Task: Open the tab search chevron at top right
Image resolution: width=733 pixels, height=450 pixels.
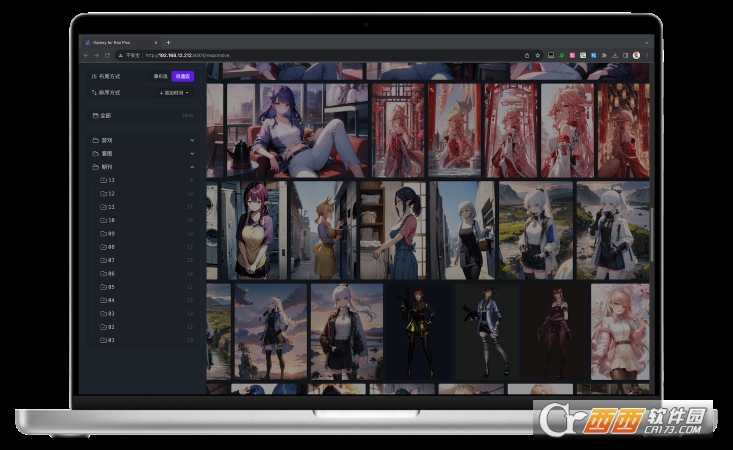Action: [x=647, y=43]
